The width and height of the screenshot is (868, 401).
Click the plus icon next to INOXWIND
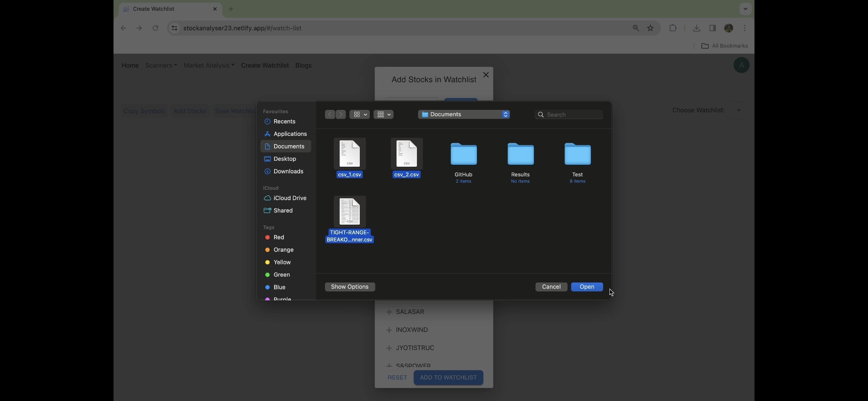pos(389,330)
